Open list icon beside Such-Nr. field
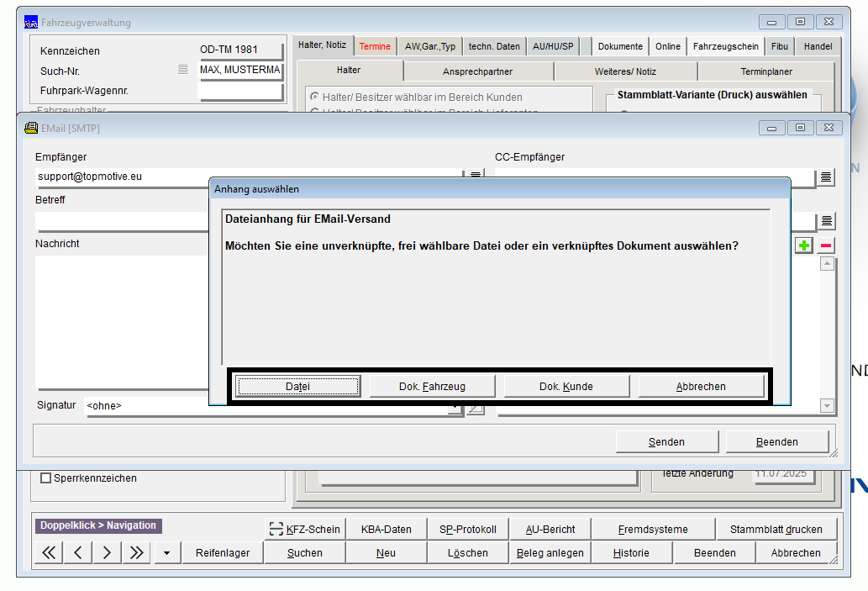 pos(183,70)
